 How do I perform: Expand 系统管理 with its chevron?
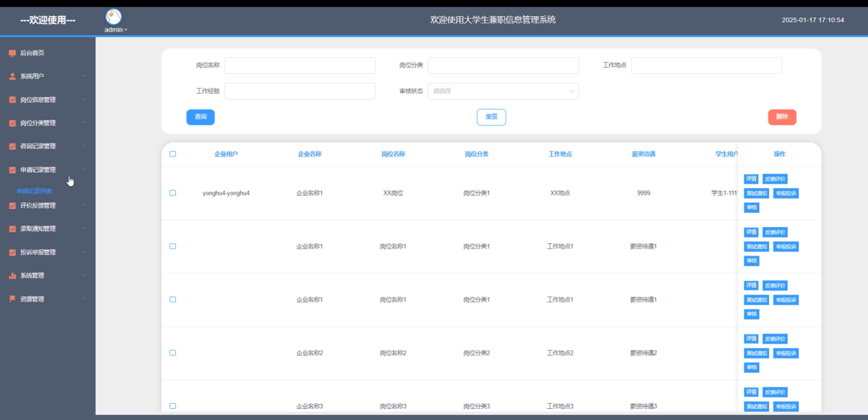pos(85,276)
